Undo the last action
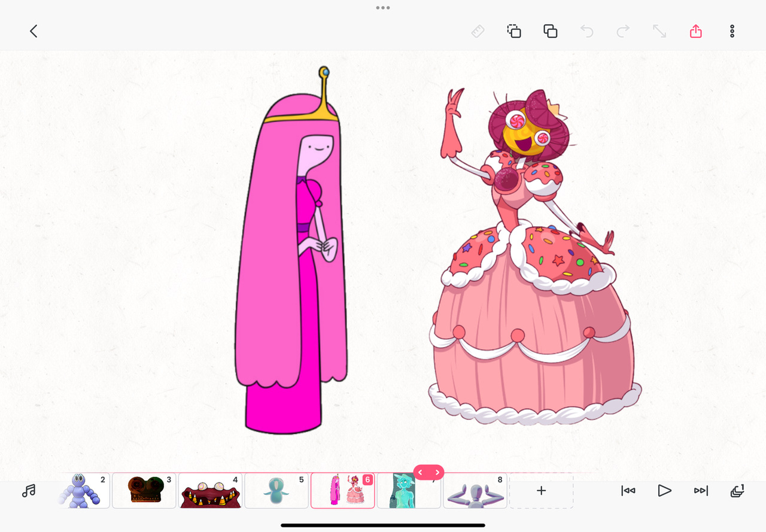This screenshot has height=532, width=766. (587, 31)
